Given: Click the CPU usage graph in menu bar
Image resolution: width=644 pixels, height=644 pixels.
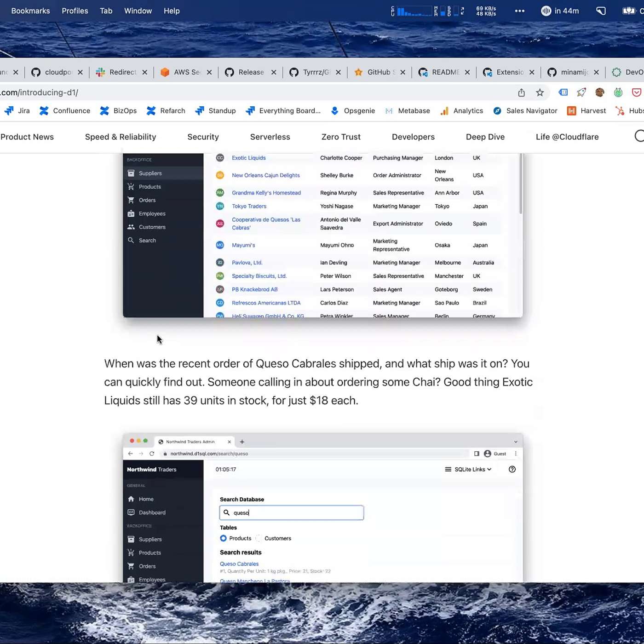Looking at the screenshot, I should point(414,11).
